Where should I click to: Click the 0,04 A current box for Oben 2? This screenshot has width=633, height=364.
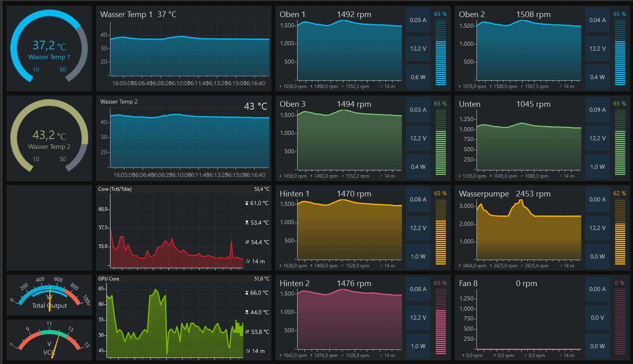point(598,20)
